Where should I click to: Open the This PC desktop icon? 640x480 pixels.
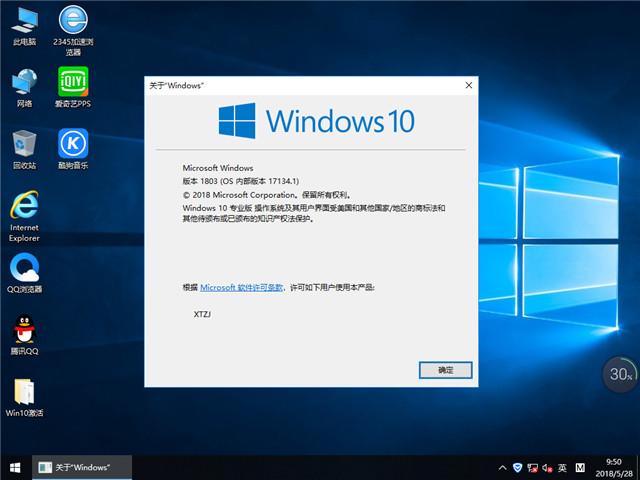(x=24, y=25)
